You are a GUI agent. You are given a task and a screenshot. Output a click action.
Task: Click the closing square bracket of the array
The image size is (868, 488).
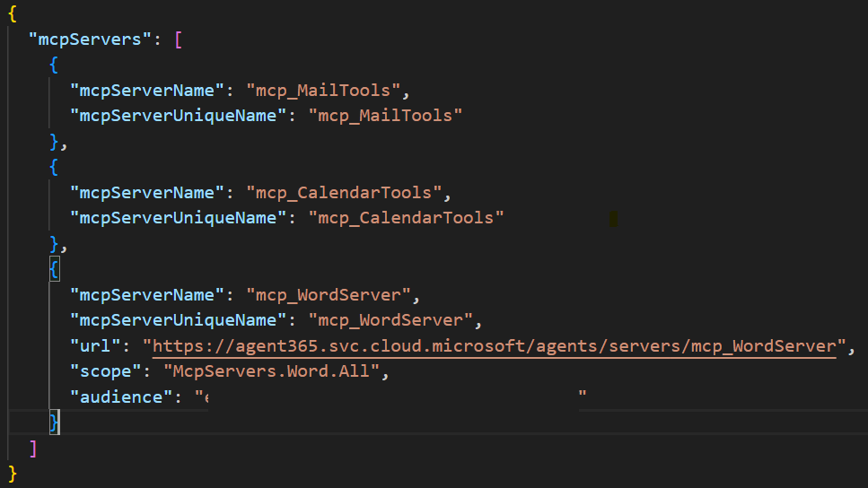pos(33,448)
